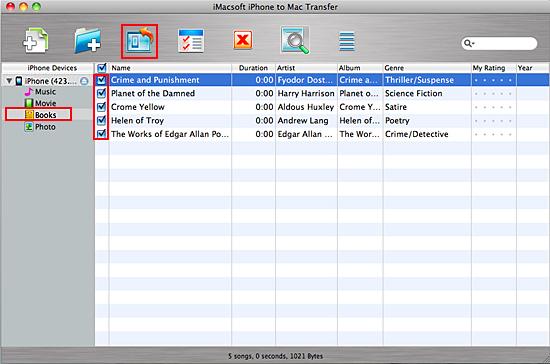This screenshot has width=550, height=364.
Task: Select Movie in the device tree
Action: 46,103
